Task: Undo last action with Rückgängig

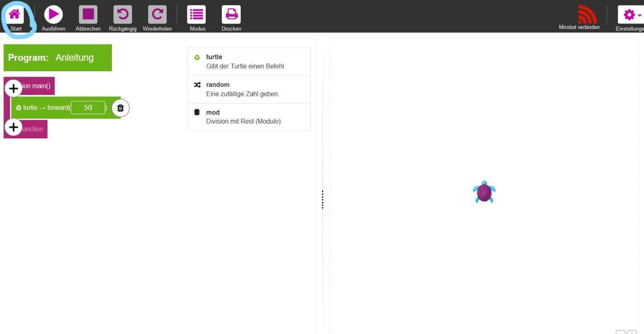Action: 122,15
